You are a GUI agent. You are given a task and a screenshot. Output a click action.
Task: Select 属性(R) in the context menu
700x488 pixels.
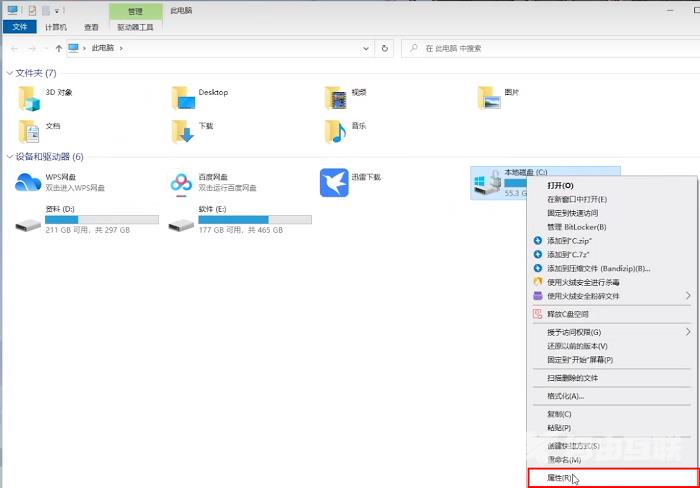click(560, 478)
